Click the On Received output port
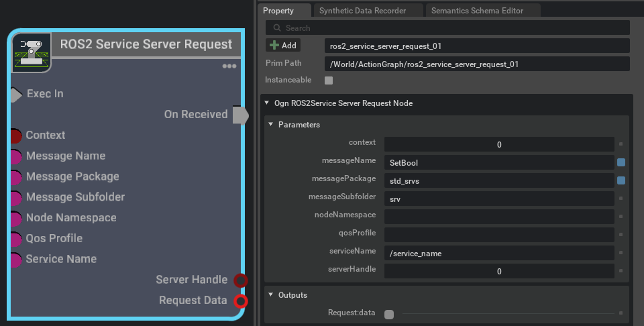The width and height of the screenshot is (644, 326). 239,115
